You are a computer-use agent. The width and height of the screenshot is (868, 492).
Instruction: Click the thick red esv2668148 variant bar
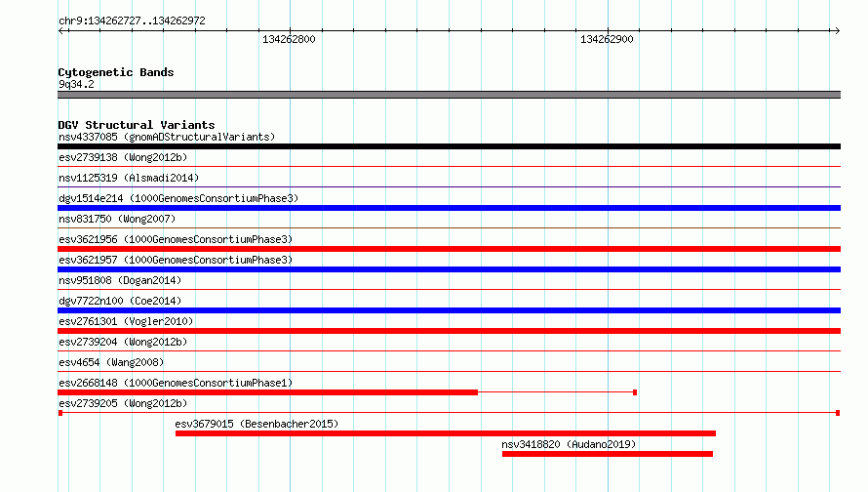[268, 392]
